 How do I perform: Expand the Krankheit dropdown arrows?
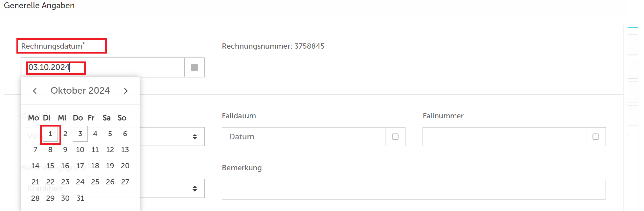tap(195, 189)
